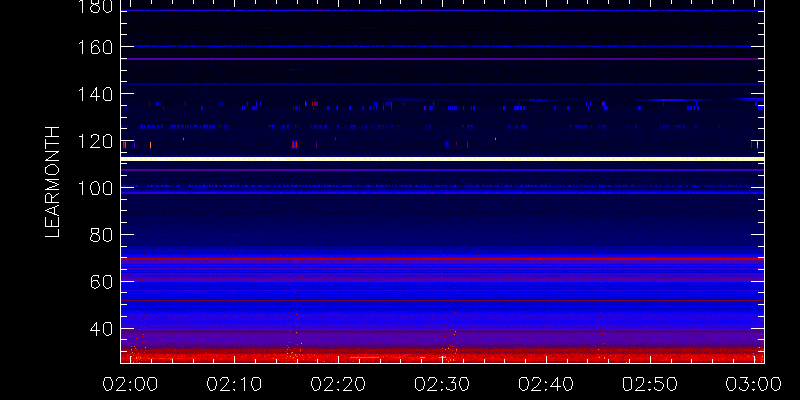Click the 03:00 time axis label
Screen dimensions: 800x400
pos(754,384)
